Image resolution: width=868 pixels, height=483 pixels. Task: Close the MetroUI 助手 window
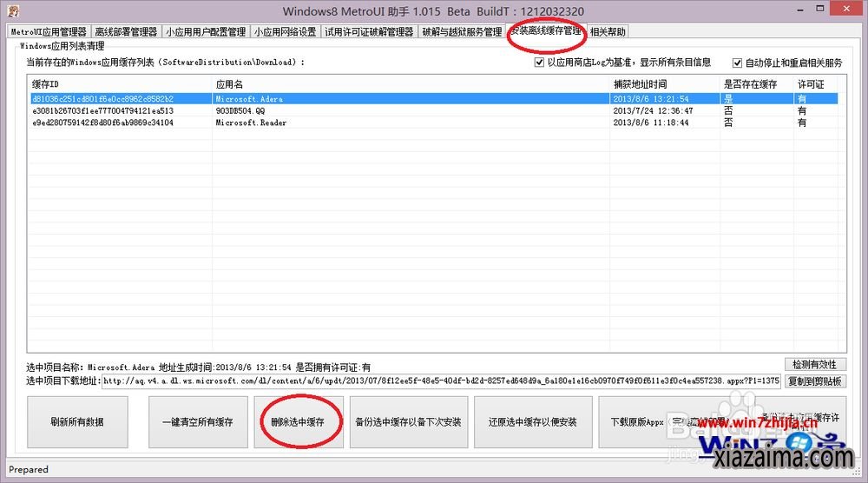tap(846, 9)
